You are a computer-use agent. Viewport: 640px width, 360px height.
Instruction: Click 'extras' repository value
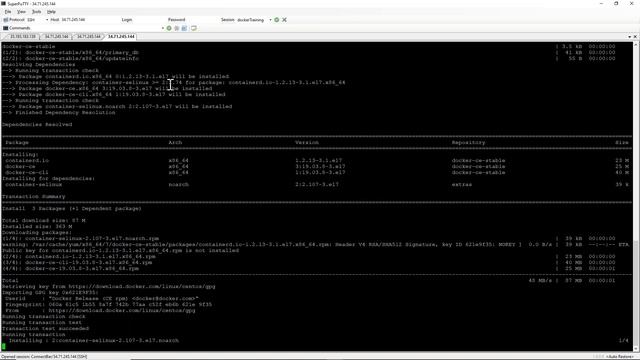click(462, 184)
